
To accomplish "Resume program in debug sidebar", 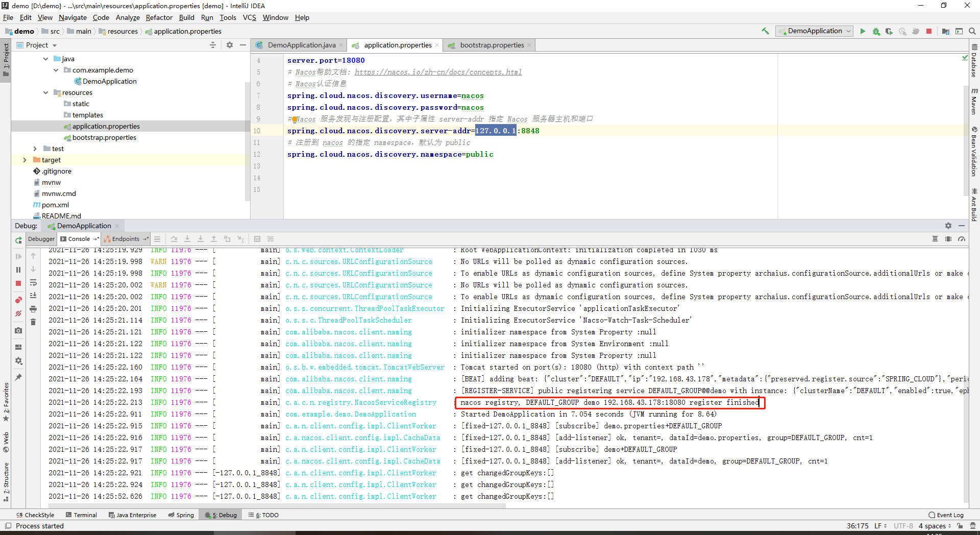I will [18, 256].
